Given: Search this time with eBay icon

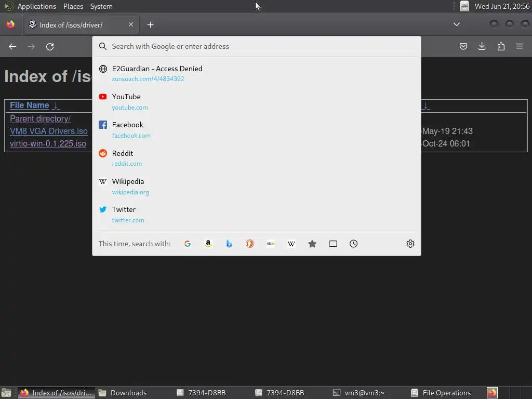Looking at the screenshot, I should 271,244.
